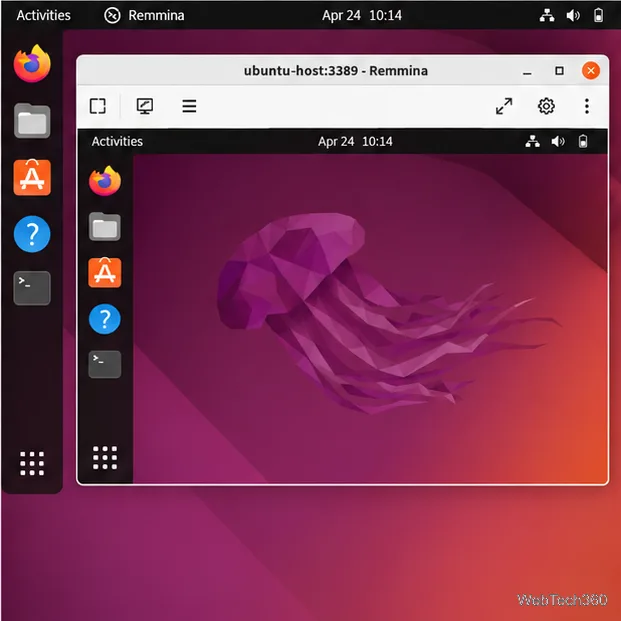The image size is (621, 621).
Task: Click battery icon in remote session top bar
Action: tap(583, 141)
